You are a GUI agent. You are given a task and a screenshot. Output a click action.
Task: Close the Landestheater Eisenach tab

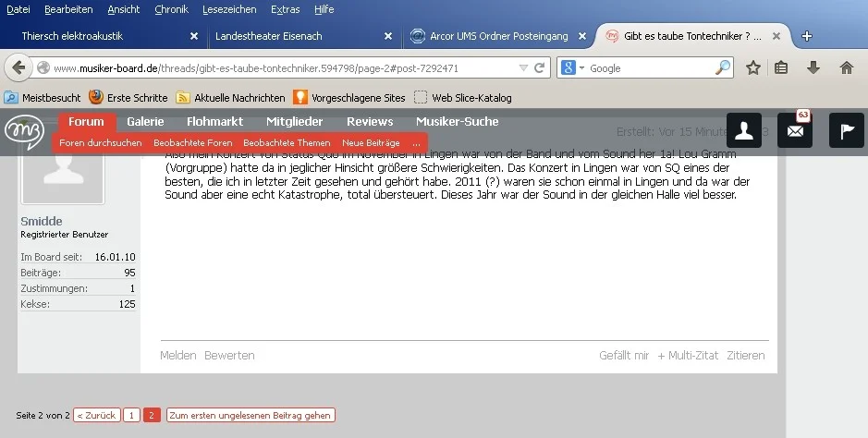click(x=388, y=36)
